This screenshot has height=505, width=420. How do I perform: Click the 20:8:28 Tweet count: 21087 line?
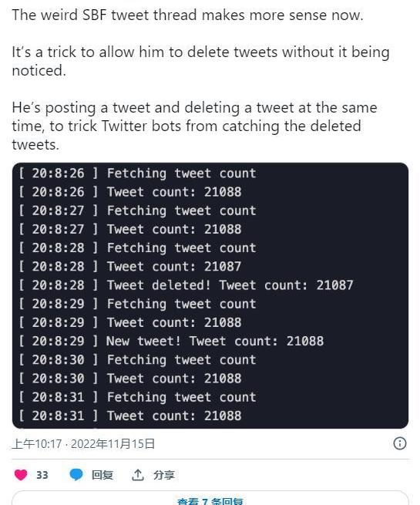coord(130,266)
